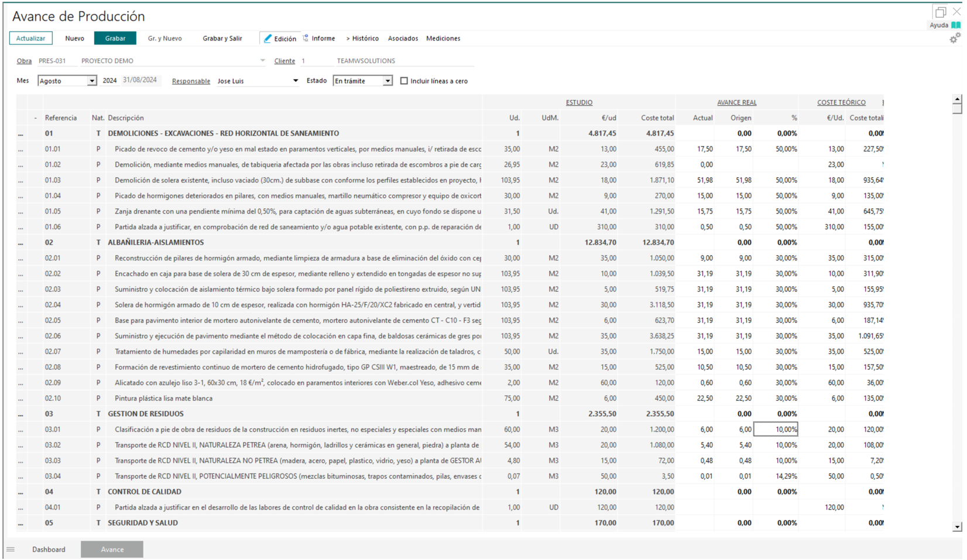967x560 pixels.
Task: Click the Grabar y Salir button
Action: pyautogui.click(x=222, y=38)
